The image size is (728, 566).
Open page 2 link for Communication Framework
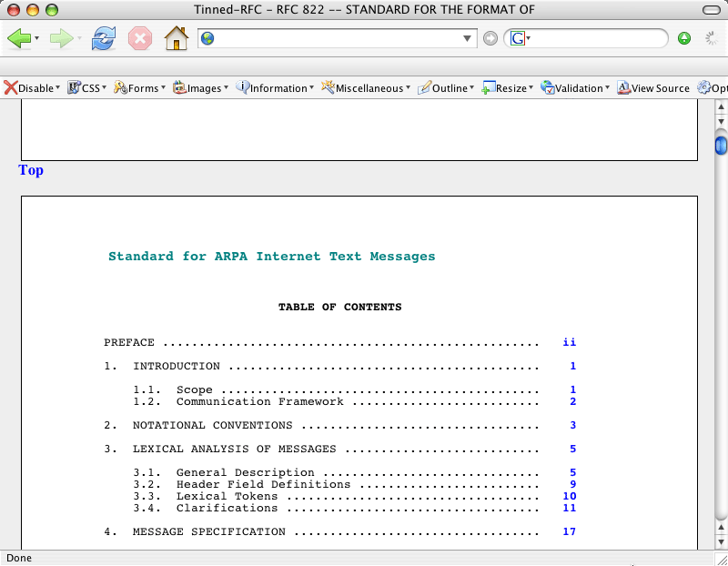point(573,401)
